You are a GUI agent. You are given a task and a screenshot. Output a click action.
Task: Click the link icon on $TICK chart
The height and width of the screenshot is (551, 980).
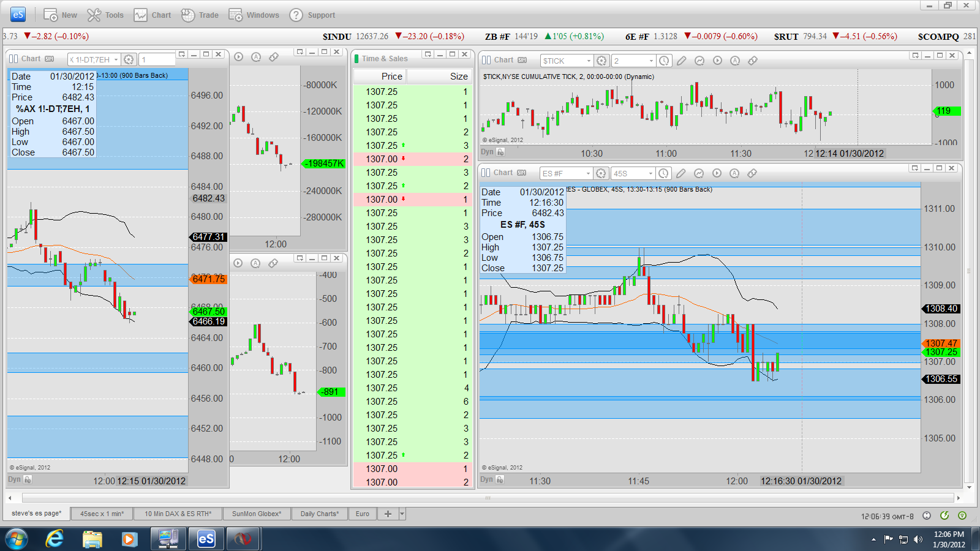(x=753, y=61)
